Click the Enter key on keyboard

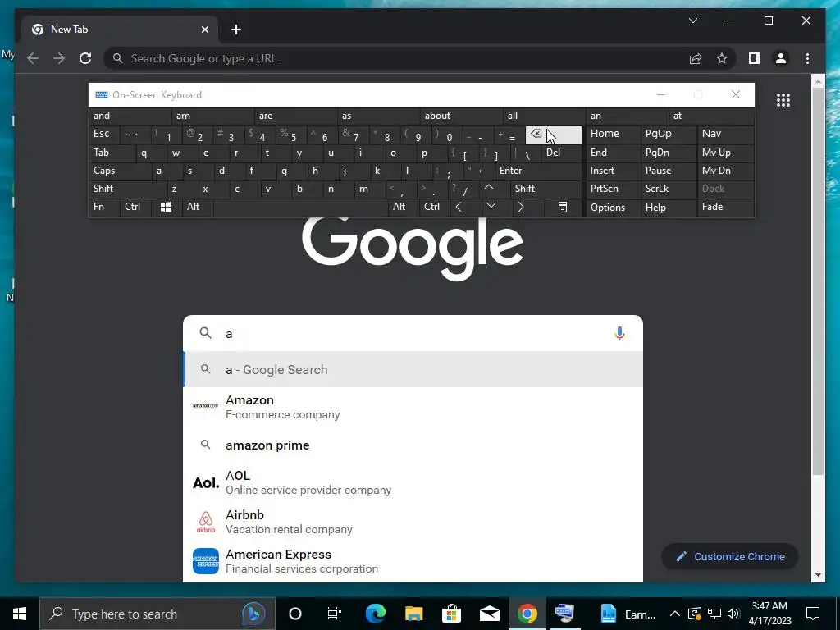point(538,171)
